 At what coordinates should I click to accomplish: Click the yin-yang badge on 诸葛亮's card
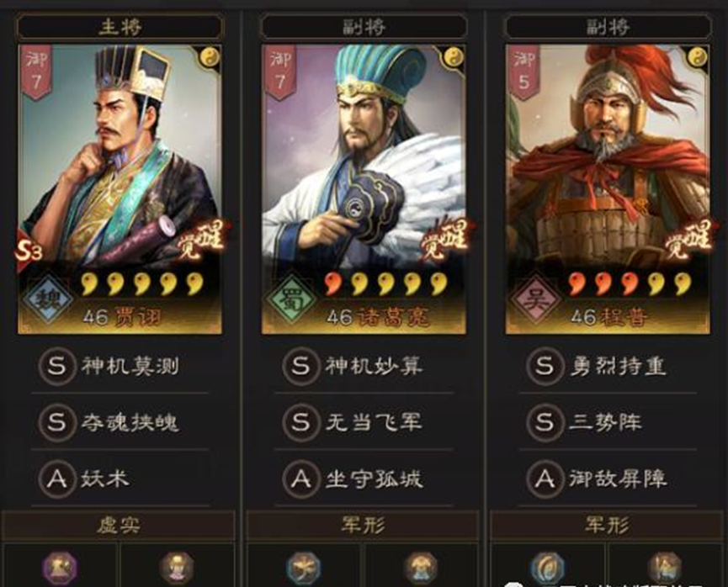(x=454, y=57)
